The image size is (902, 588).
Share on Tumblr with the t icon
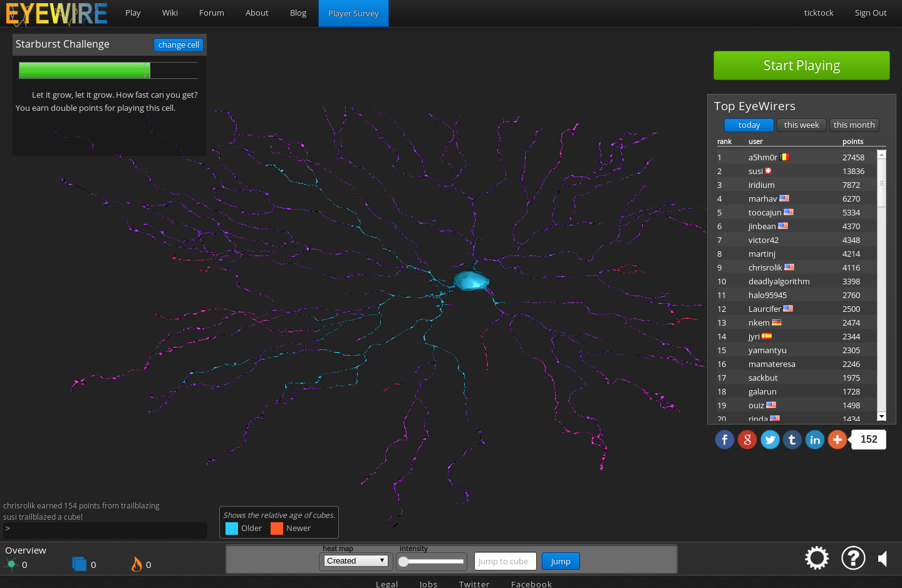click(792, 440)
